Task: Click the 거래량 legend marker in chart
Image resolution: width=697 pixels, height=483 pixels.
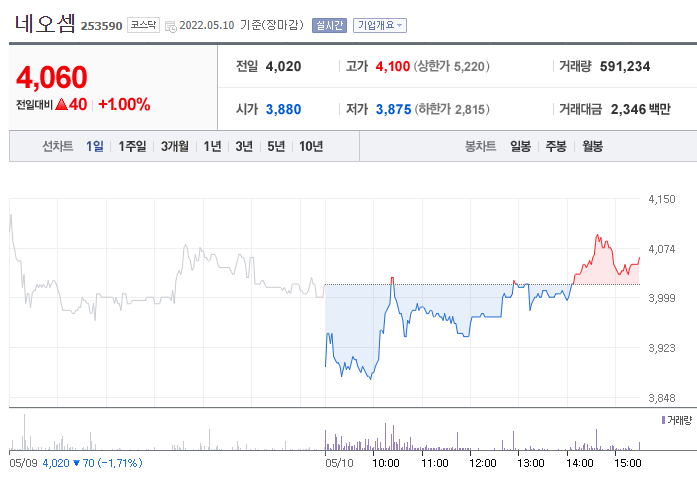Action: (663, 420)
